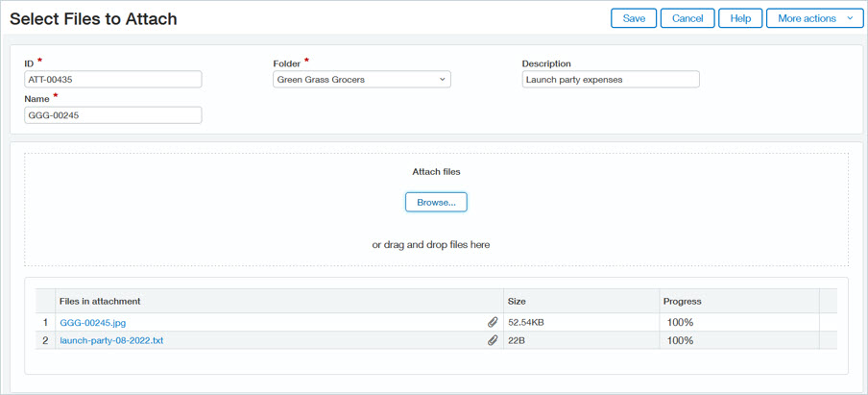Click Browse to choose files

tap(436, 203)
